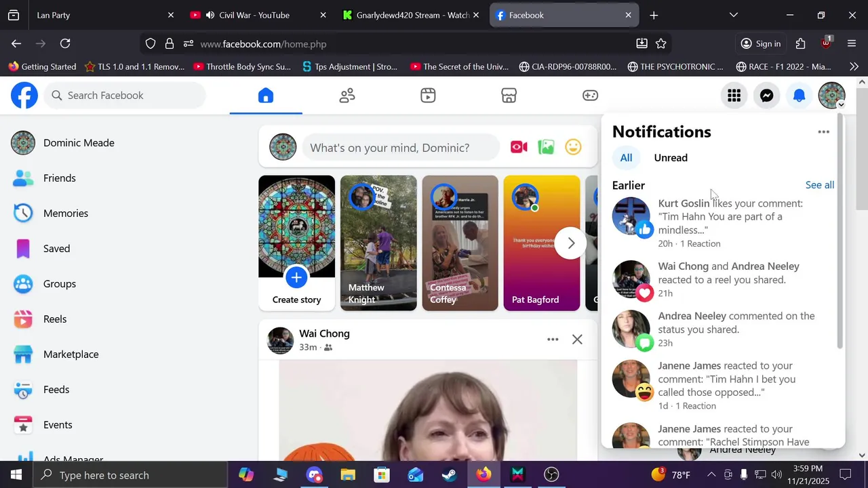Open the nine-dot Menu grid icon

[x=734, y=96]
